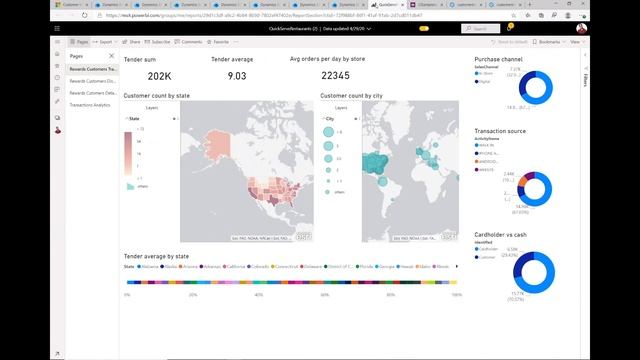Select Customer legend item
640x360 pixels.
485,257
